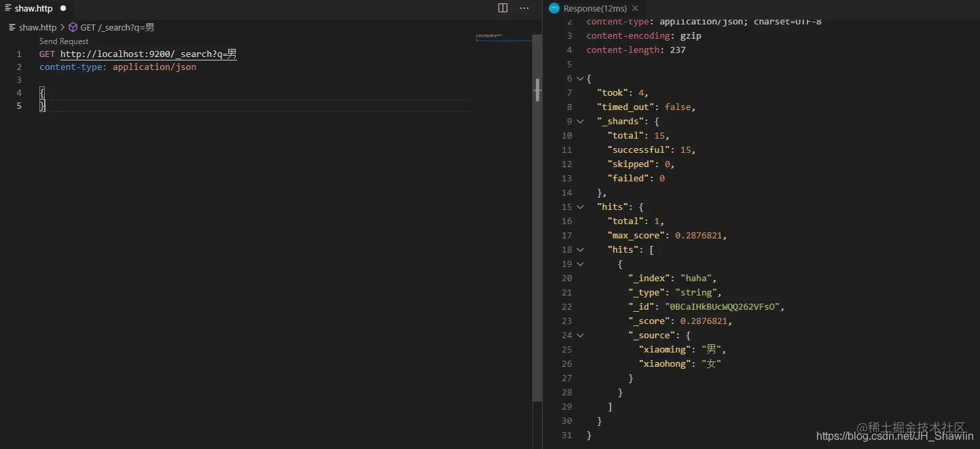The height and width of the screenshot is (449, 980).
Task: Click line number 3 in request editor
Action: [x=19, y=80]
